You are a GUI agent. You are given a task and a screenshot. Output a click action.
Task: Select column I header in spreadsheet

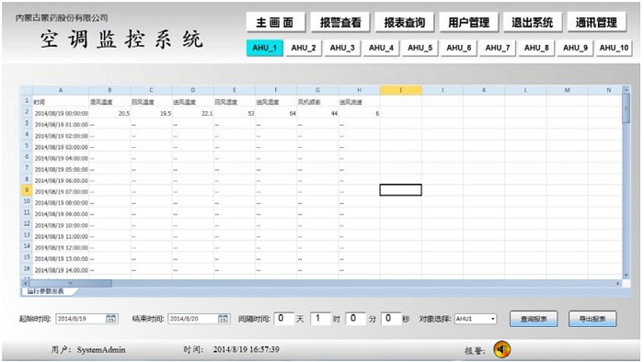tap(401, 90)
